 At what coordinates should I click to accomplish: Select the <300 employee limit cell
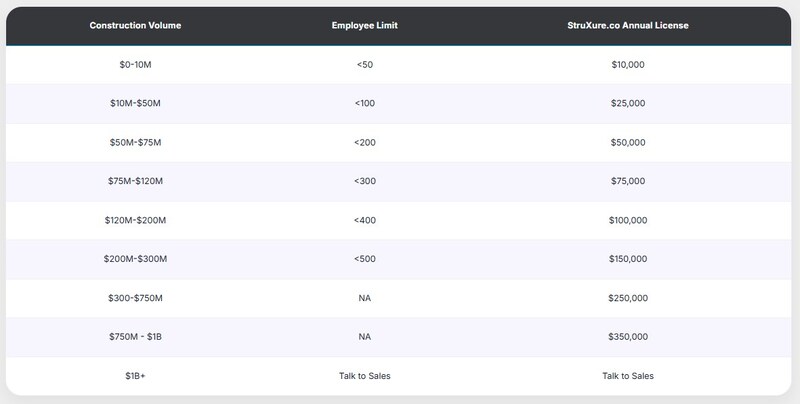(x=366, y=182)
